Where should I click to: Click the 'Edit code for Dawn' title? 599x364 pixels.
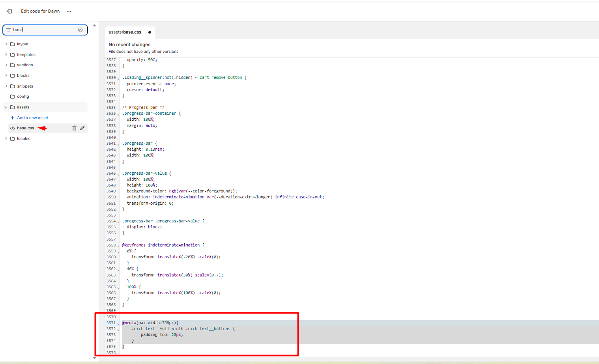pos(40,11)
